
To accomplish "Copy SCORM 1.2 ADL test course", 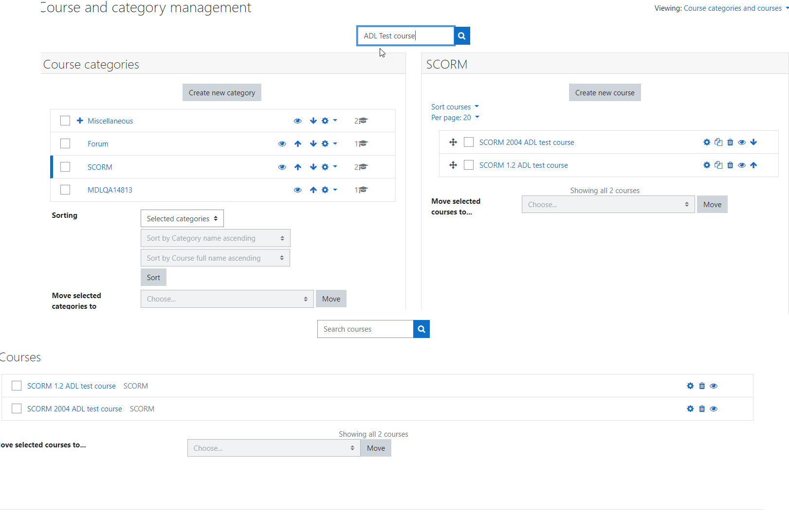I will tap(718, 165).
